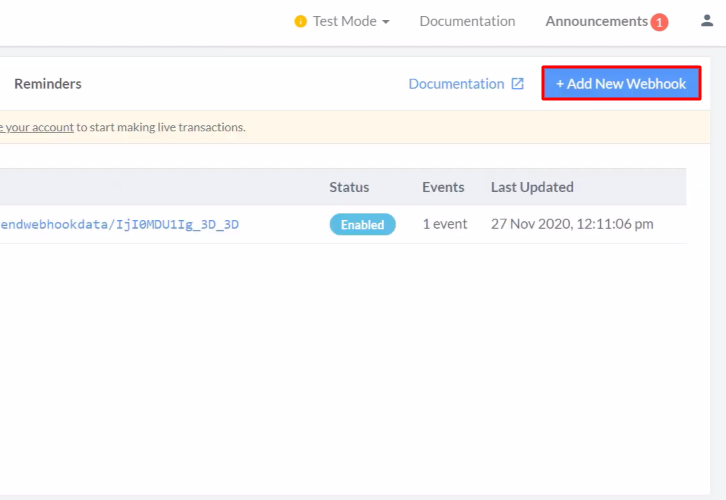This screenshot has height=500, width=726.
Task: Expand the Test Mode dropdown caret
Action: 386,22
